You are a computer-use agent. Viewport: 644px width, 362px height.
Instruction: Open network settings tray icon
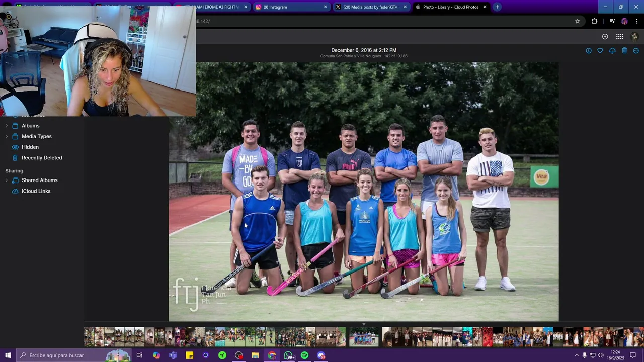pyautogui.click(x=592, y=355)
